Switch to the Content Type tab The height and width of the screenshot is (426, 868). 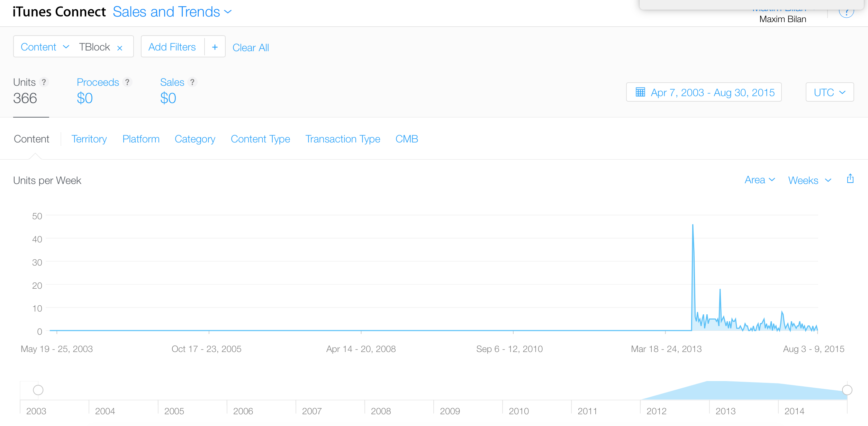[260, 139]
